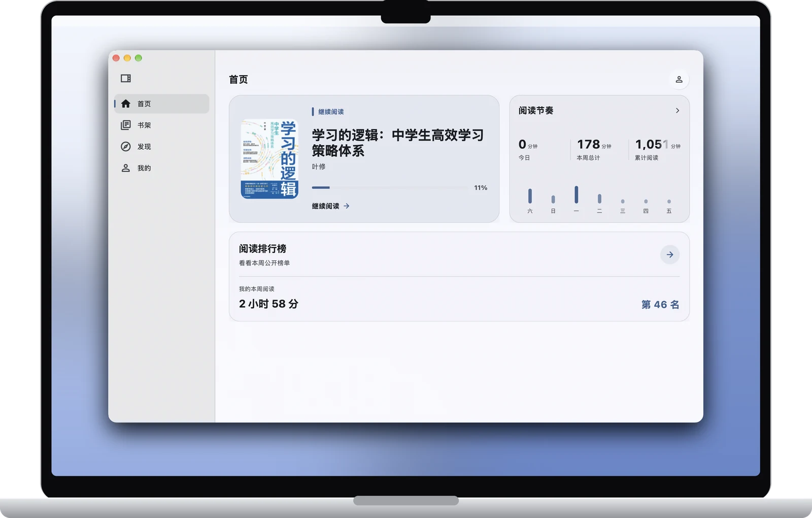Click the 六 bar in the chart
Viewport: 812px width, 518px height.
530,196
